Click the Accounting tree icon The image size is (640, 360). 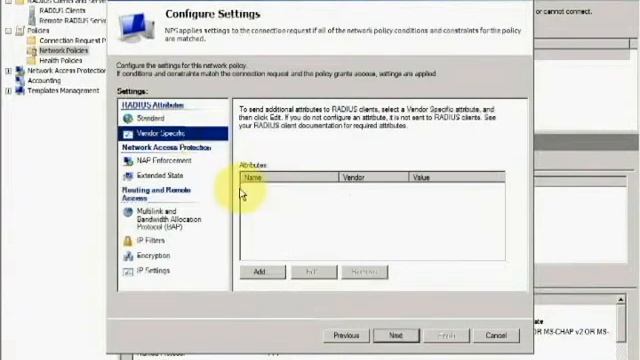(20, 80)
